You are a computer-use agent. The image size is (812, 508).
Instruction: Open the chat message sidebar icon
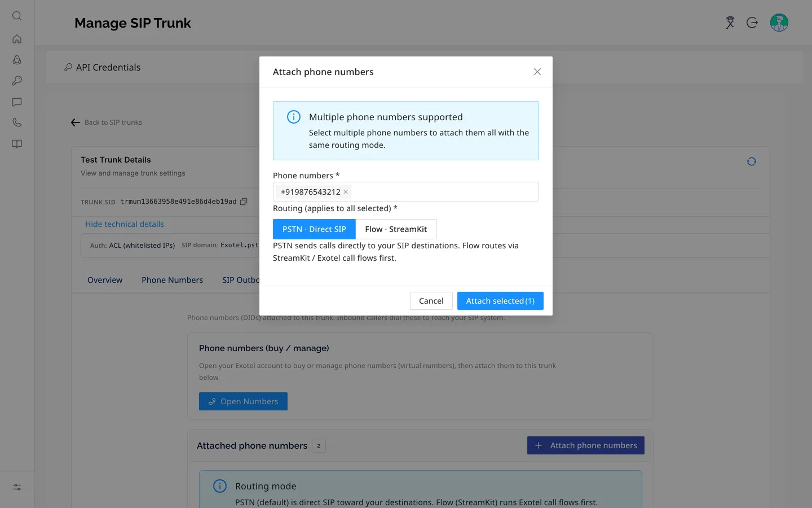pyautogui.click(x=17, y=102)
